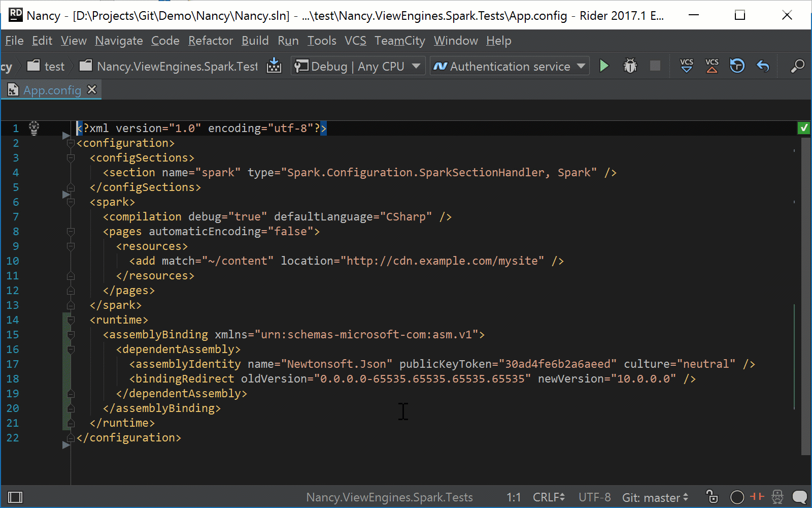
Task: Open the Refactor menu
Action: (x=210, y=41)
